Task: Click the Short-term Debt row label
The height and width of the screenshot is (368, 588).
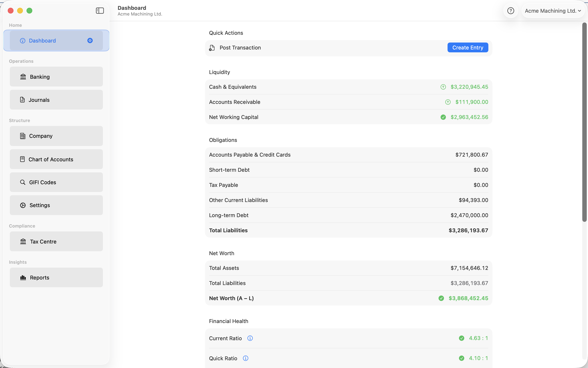Action: (x=229, y=170)
